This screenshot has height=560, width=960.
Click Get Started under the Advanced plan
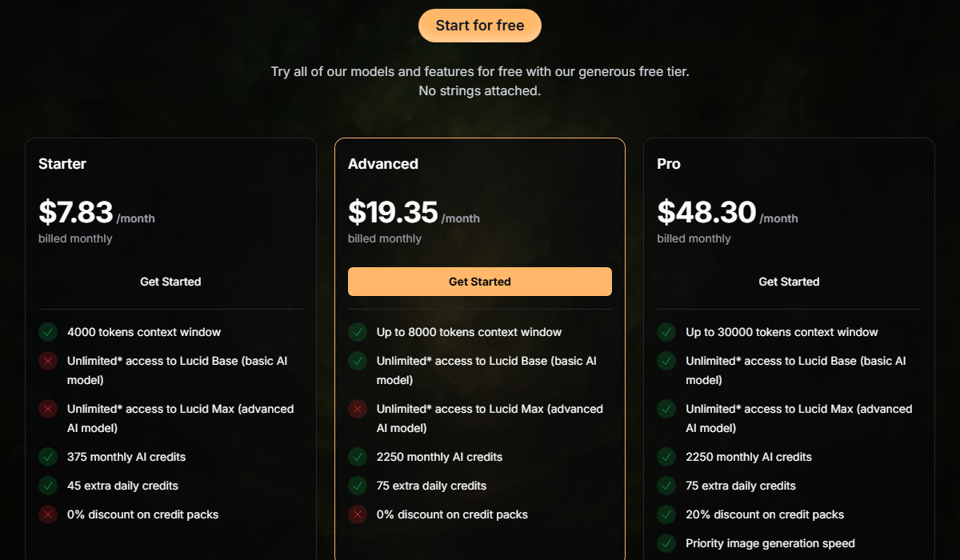(x=479, y=281)
